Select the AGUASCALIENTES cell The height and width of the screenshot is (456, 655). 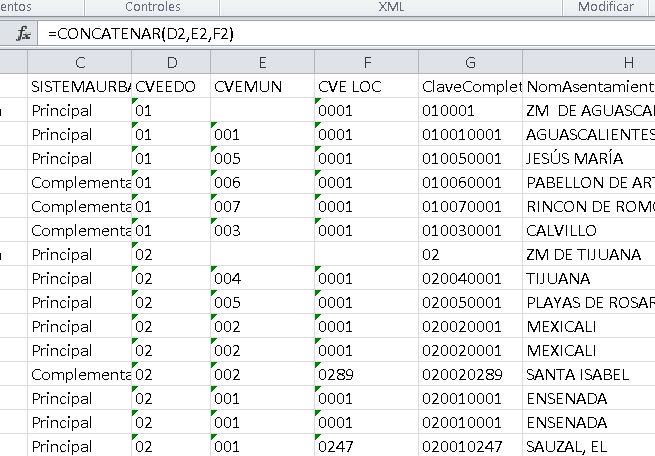click(x=589, y=134)
